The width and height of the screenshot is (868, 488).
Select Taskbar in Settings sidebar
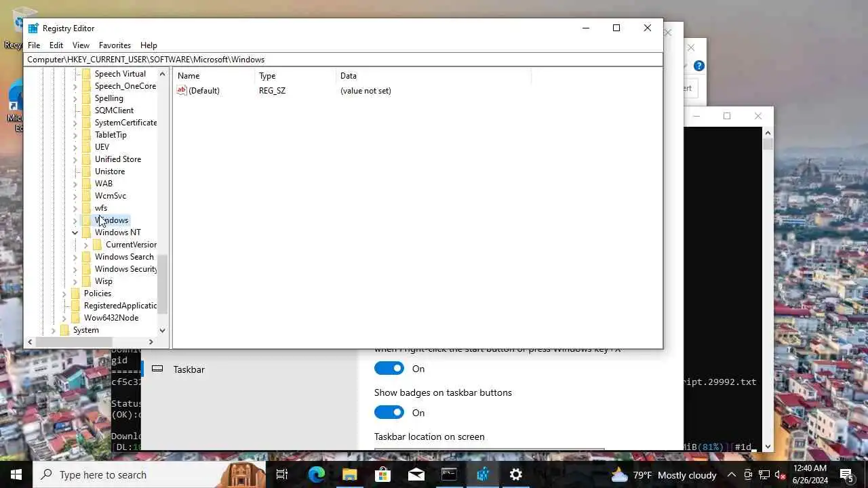[x=189, y=369]
